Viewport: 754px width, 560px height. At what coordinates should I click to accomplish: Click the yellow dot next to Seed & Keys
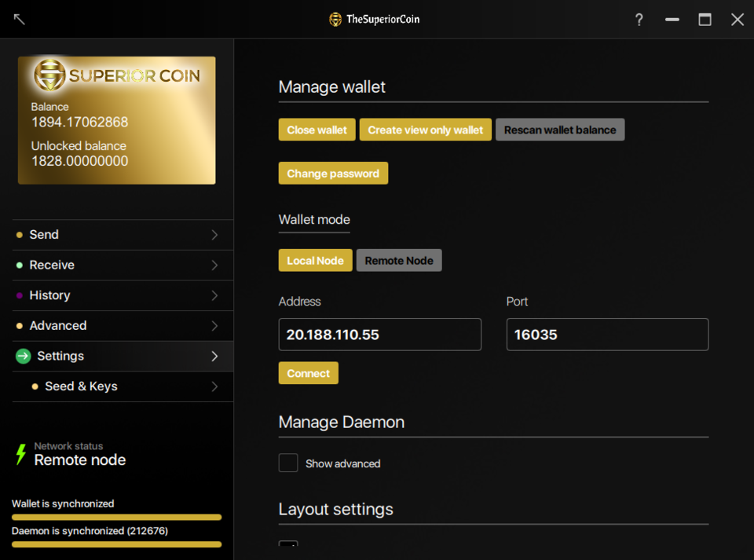click(x=35, y=386)
